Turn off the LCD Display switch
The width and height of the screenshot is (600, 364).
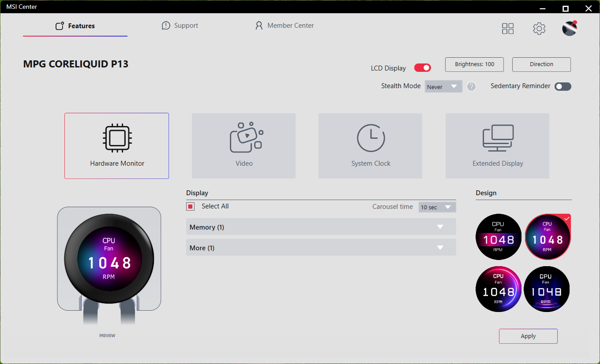pos(422,68)
